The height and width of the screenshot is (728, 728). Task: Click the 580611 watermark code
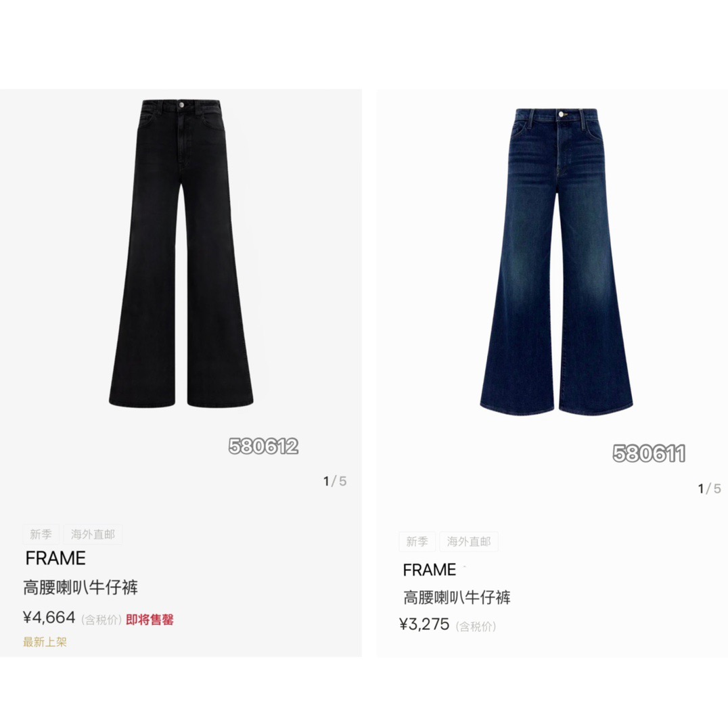point(649,453)
